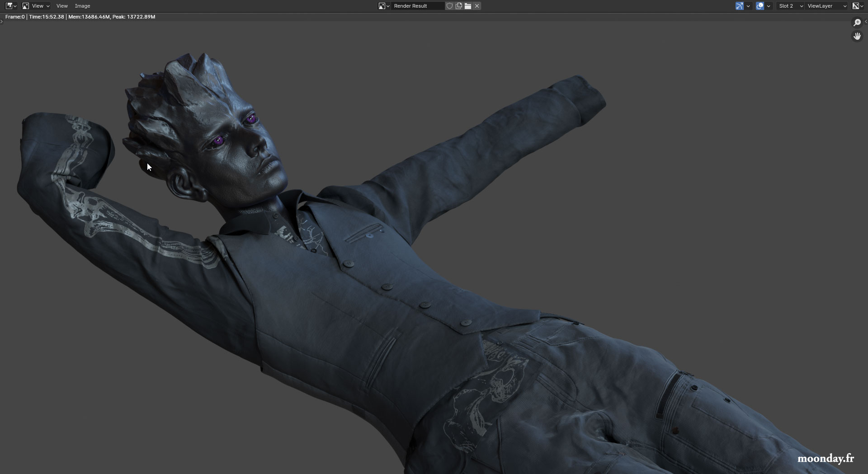This screenshot has width=868, height=474.
Task: Select the zoom magnifier icon in viewport corner
Action: click(857, 22)
